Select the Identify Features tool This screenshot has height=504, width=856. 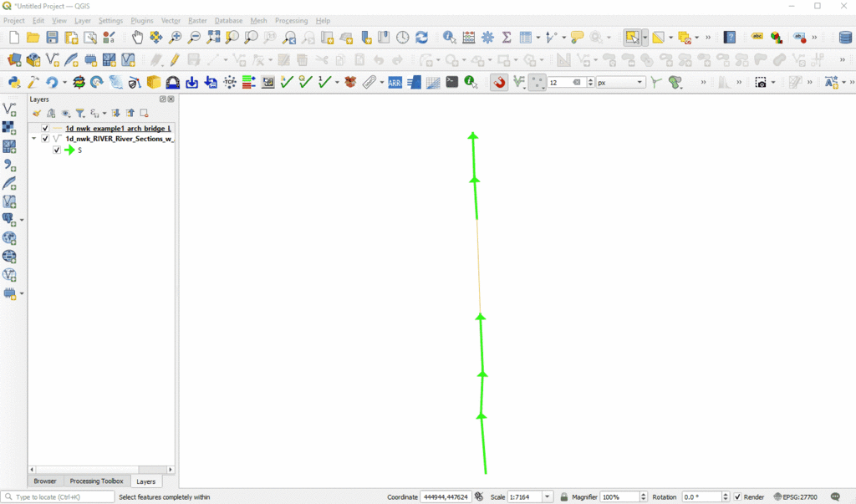click(450, 38)
